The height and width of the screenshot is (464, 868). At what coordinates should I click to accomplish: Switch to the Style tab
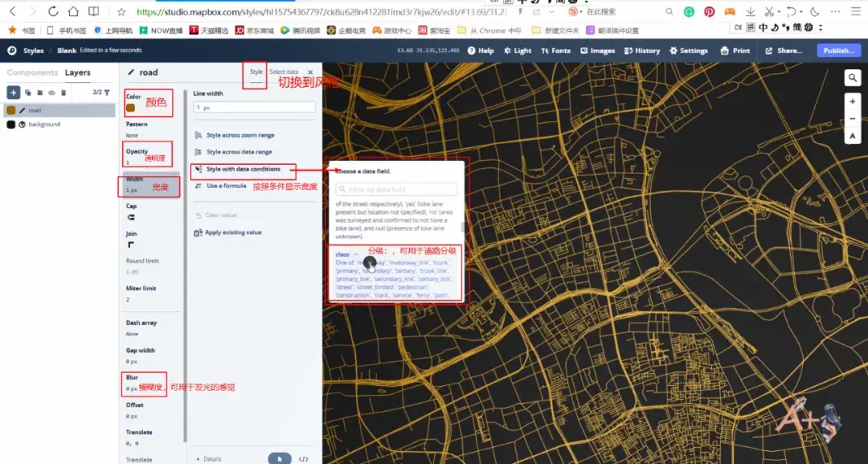pyautogui.click(x=256, y=72)
